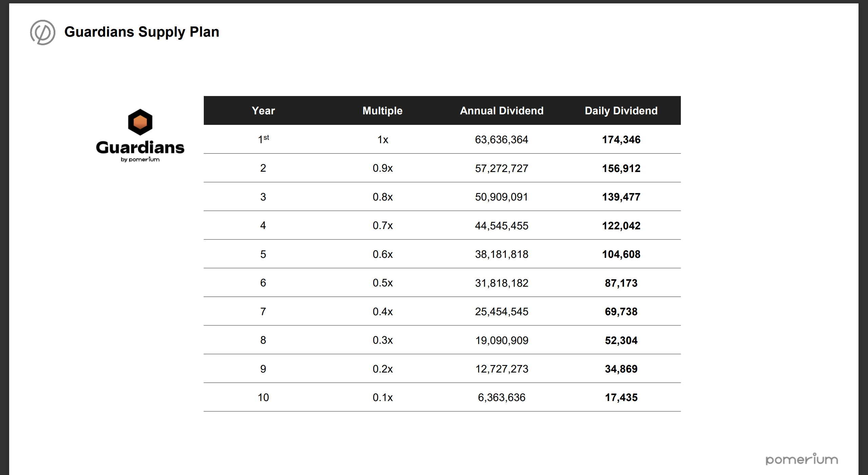Select the Daily Dividend column header
The width and height of the screenshot is (868, 475).
pyautogui.click(x=621, y=111)
